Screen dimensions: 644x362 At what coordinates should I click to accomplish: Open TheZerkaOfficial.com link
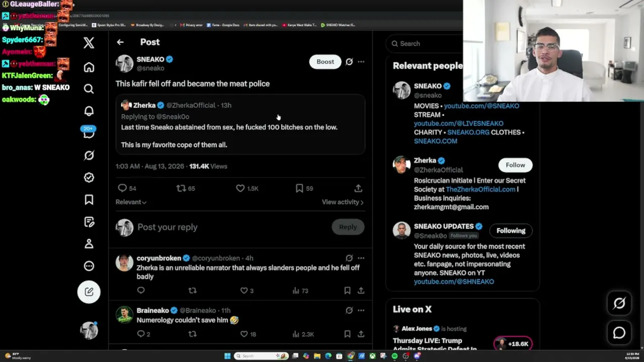pos(480,190)
